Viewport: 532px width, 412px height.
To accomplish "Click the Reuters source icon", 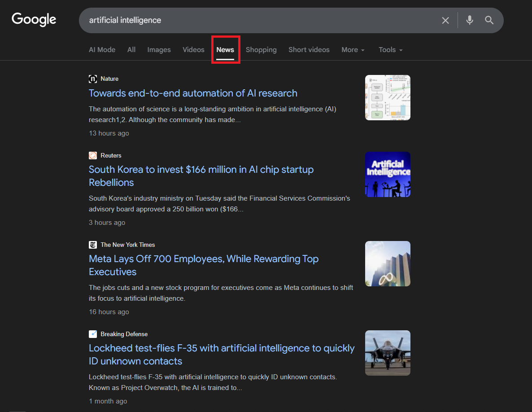I will point(92,155).
